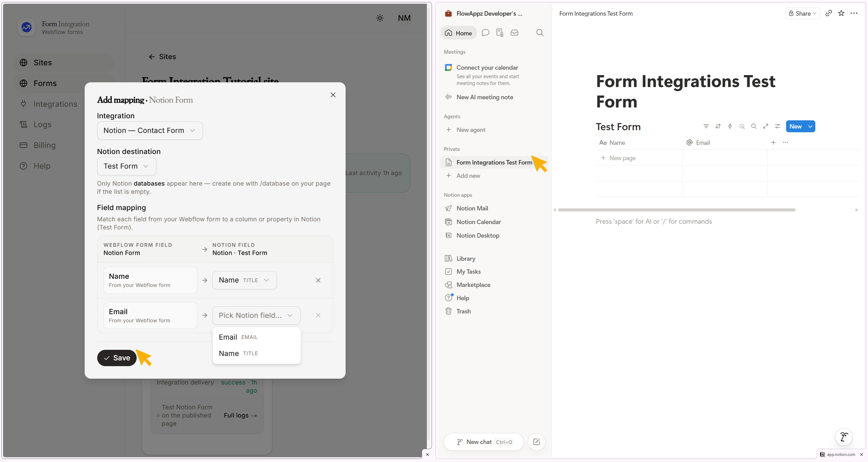This screenshot has width=868, height=462.
Task: Open Full logs link
Action: [x=240, y=415]
